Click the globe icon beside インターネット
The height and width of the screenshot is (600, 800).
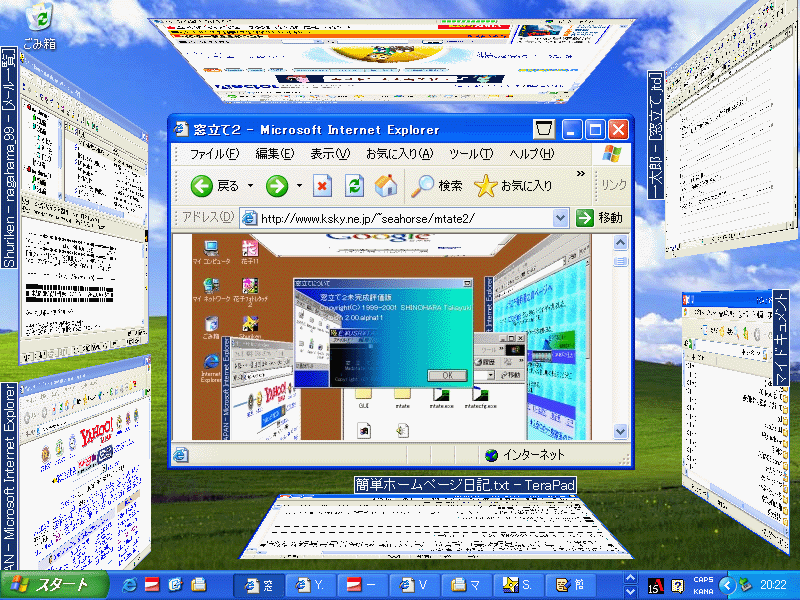pos(491,455)
